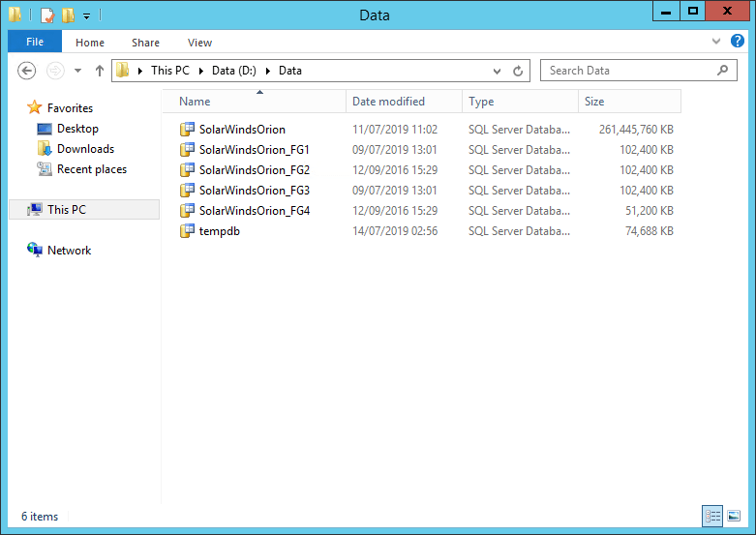Click the Network globe icon
Screen dimensions: 756x535
(35, 250)
